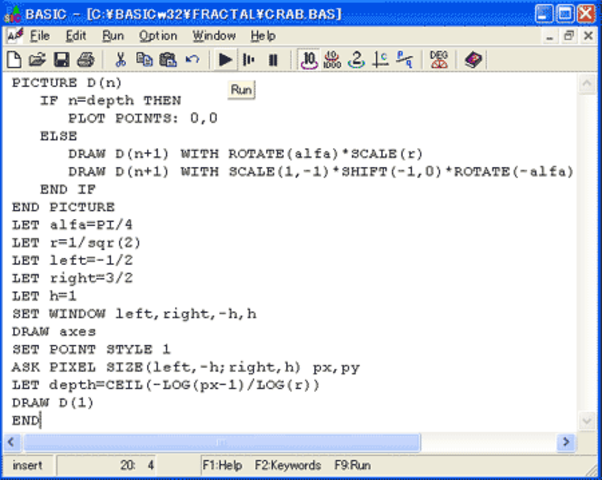Click the document icon left of File menu
Image resolution: width=602 pixels, height=480 pixels.
click(x=15, y=36)
